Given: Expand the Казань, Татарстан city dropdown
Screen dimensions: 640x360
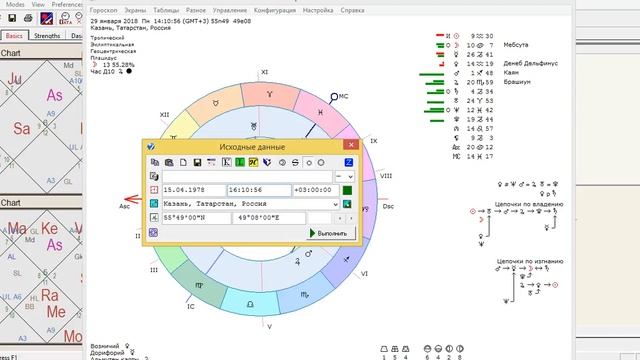Looking at the screenshot, I should click(x=336, y=204).
